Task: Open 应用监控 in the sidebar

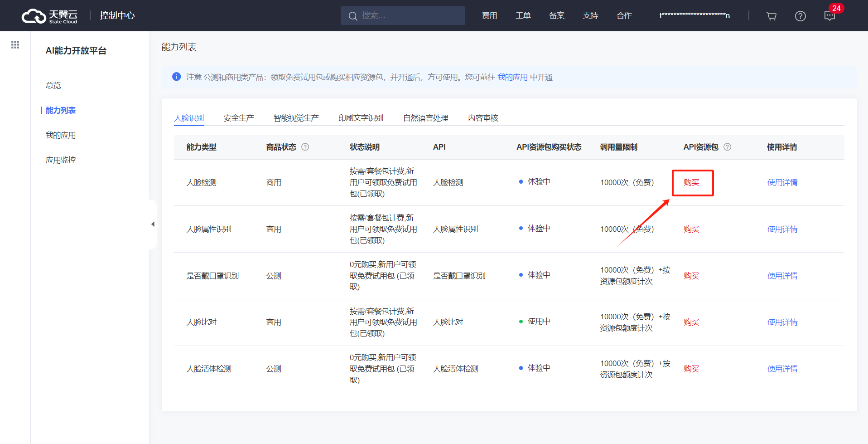Action: click(x=61, y=160)
